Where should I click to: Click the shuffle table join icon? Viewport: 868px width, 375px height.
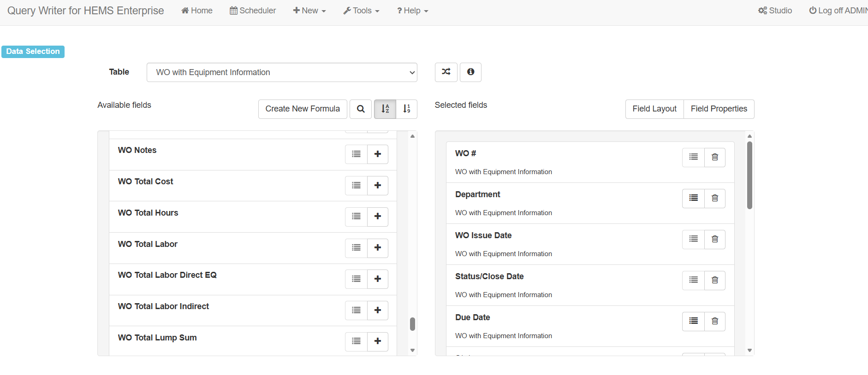[x=446, y=72]
